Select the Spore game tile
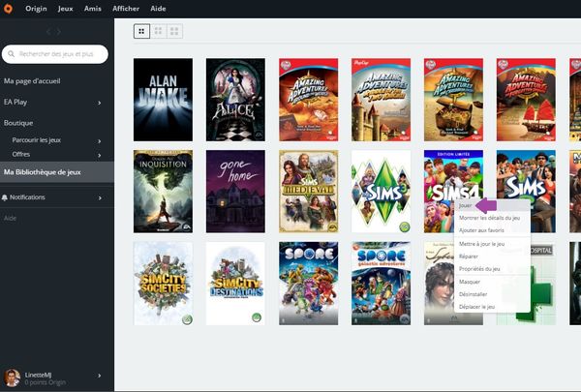The width and height of the screenshot is (581, 392). pyautogui.click(x=308, y=284)
